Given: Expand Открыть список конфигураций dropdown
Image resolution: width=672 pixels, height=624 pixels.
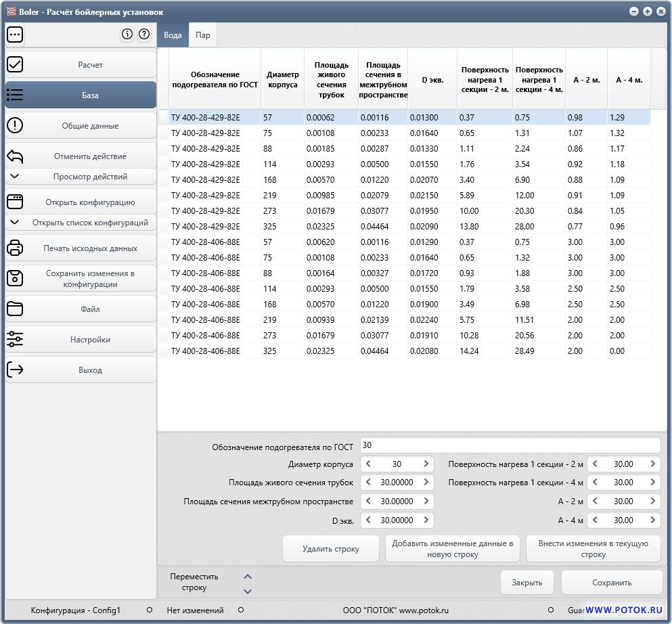Looking at the screenshot, I should (x=81, y=223).
